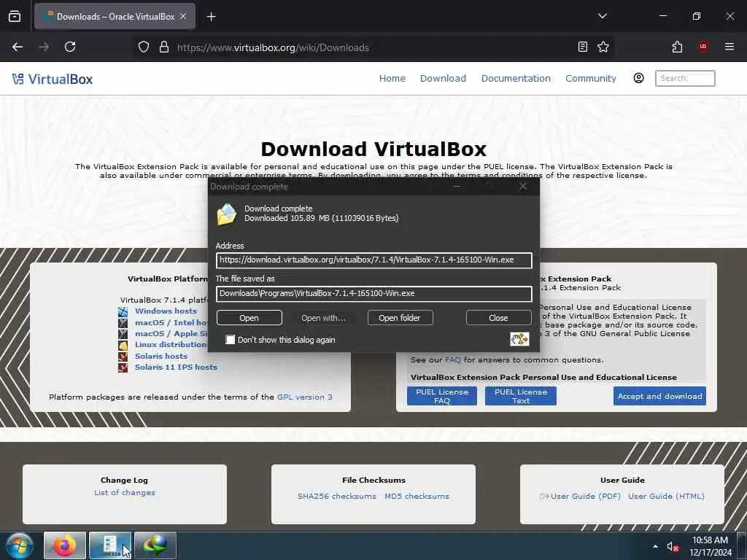Viewport: 747px width, 560px height.
Task: View site security padlock info
Action: coord(164,47)
